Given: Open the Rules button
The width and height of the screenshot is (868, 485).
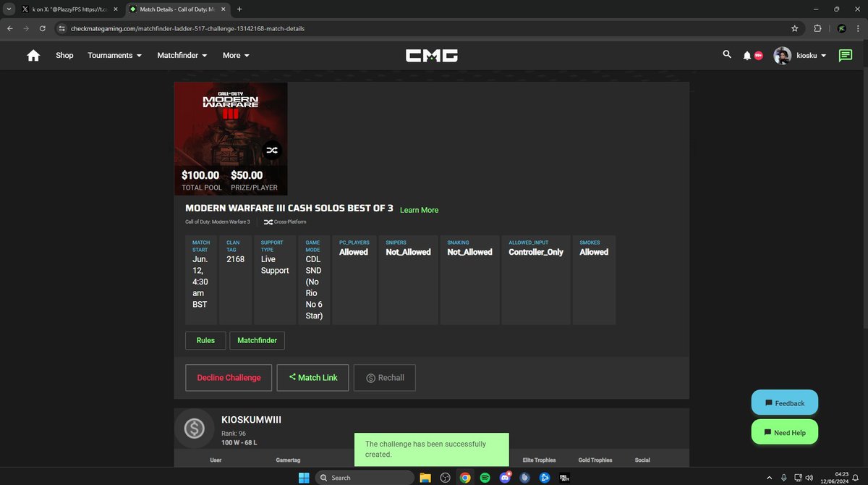Looking at the screenshot, I should coord(205,340).
